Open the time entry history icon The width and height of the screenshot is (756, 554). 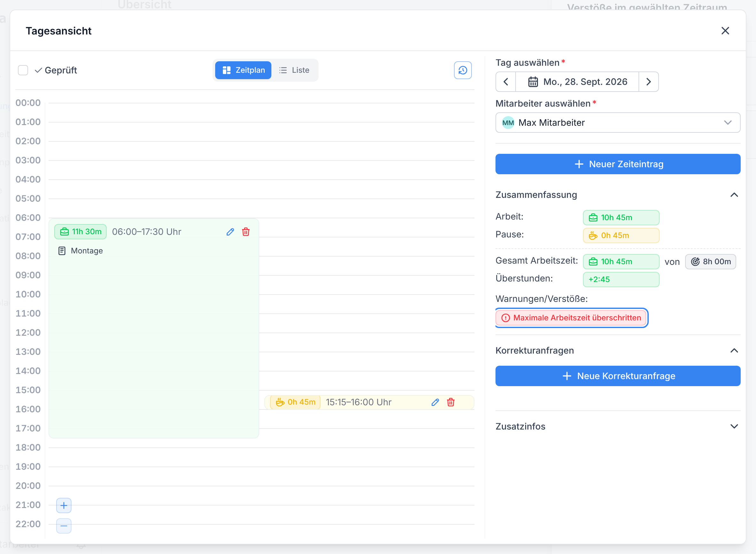click(463, 70)
